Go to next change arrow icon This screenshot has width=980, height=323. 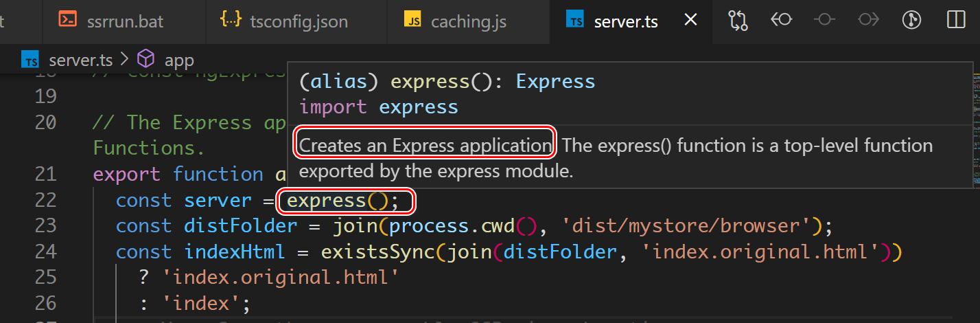(x=868, y=20)
